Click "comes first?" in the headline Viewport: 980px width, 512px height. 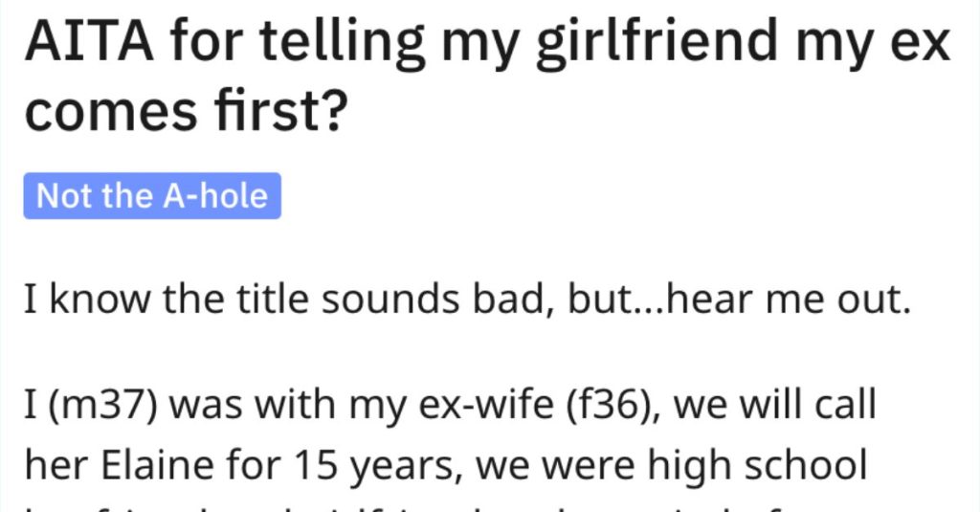coord(186,111)
